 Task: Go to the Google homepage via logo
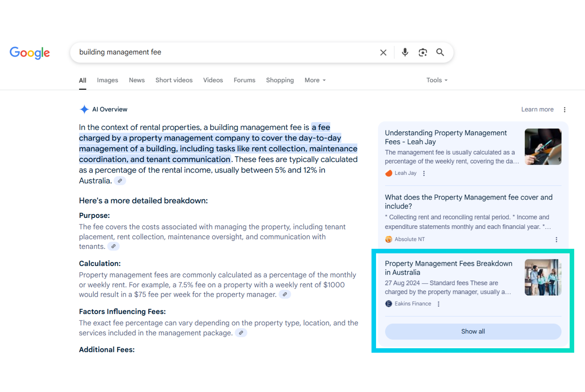[x=30, y=53]
